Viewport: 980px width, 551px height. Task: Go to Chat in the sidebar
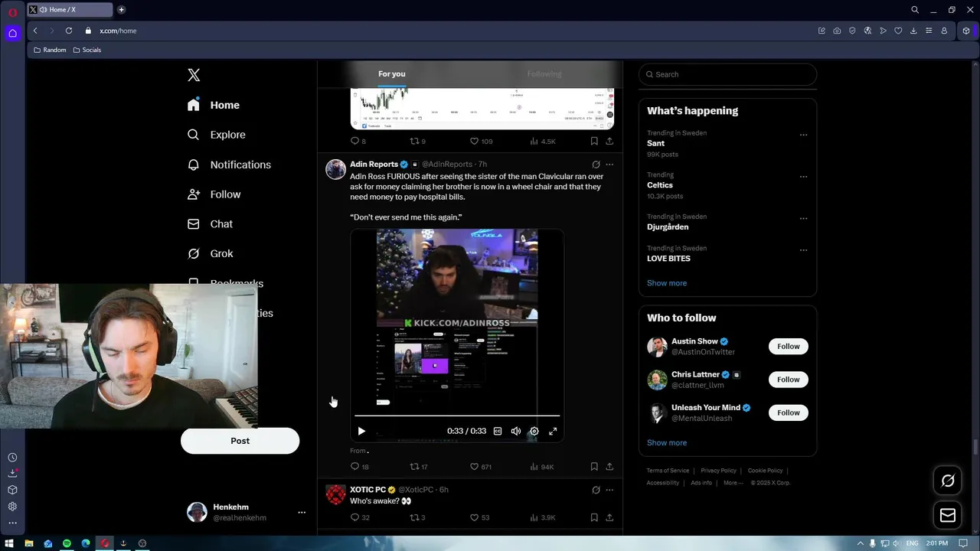[210, 224]
